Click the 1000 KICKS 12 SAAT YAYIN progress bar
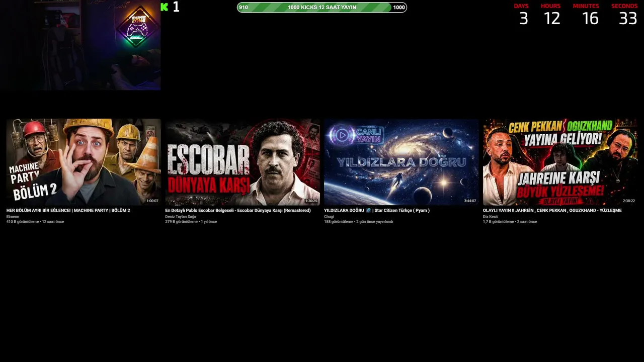The image size is (644, 362). 322,8
